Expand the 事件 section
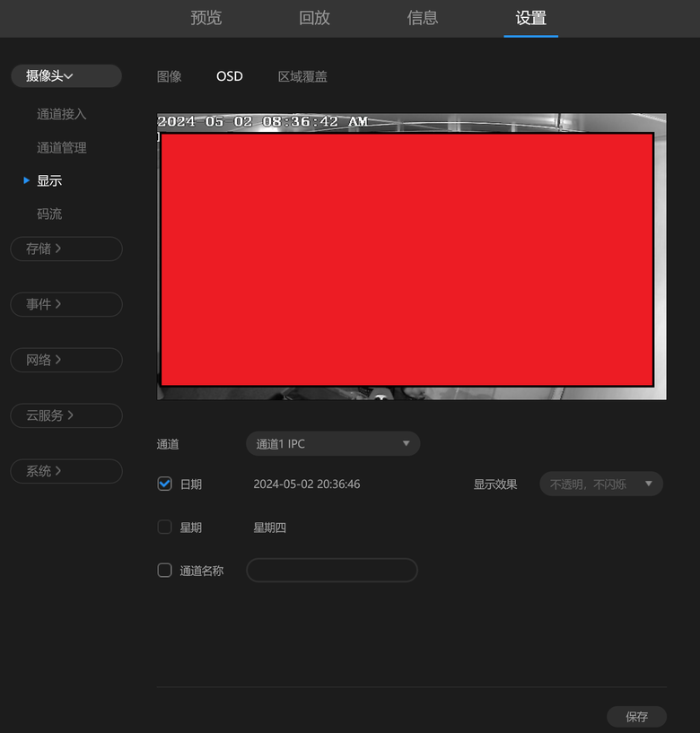Viewport: 700px width, 733px height. [66, 304]
